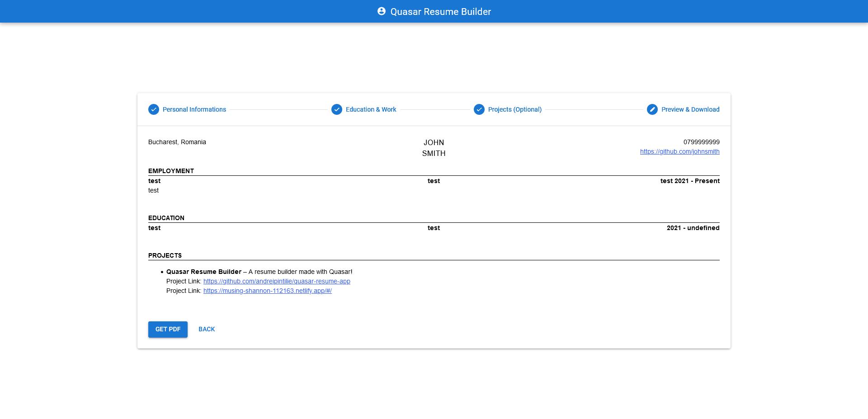Click the name JOHN on the resume
The image size is (868, 419).
click(x=434, y=142)
